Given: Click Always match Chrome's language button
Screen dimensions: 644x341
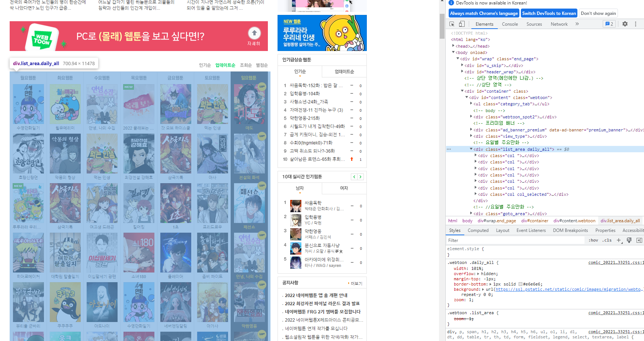Looking at the screenshot, I should tap(484, 13).
